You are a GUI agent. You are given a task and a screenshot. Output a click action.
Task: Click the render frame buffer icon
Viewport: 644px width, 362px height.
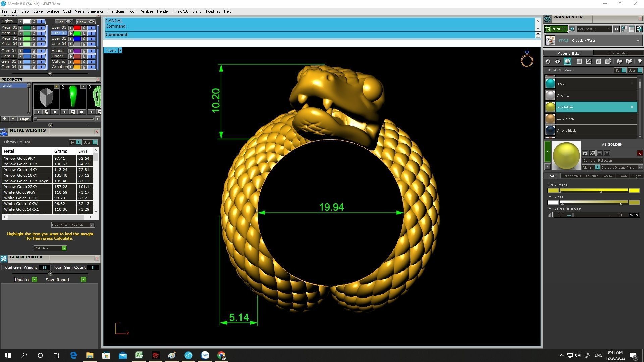(x=624, y=29)
